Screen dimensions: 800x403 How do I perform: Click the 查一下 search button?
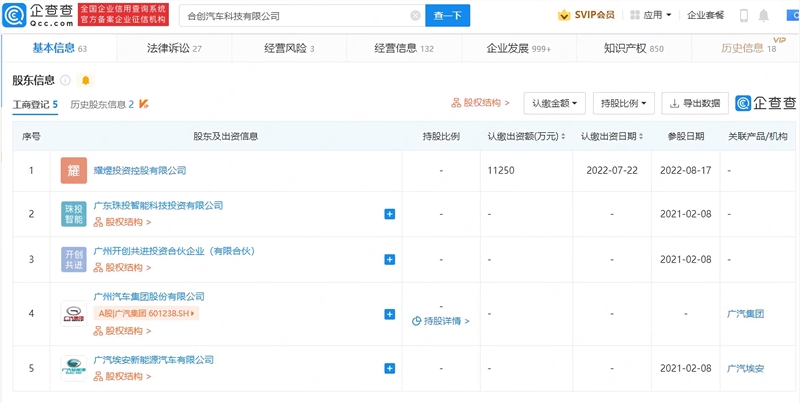[447, 16]
